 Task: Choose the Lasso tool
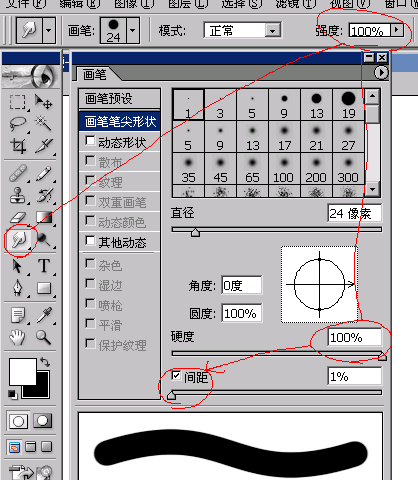click(x=18, y=124)
